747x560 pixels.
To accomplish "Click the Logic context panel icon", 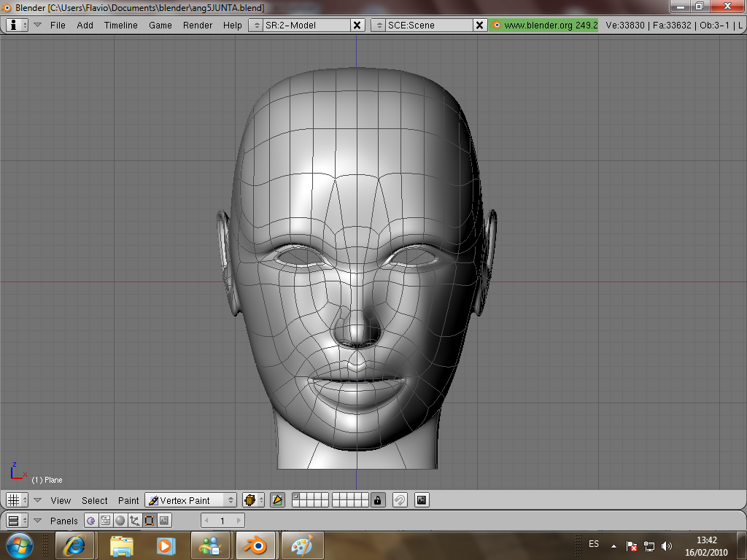I will 90,521.
